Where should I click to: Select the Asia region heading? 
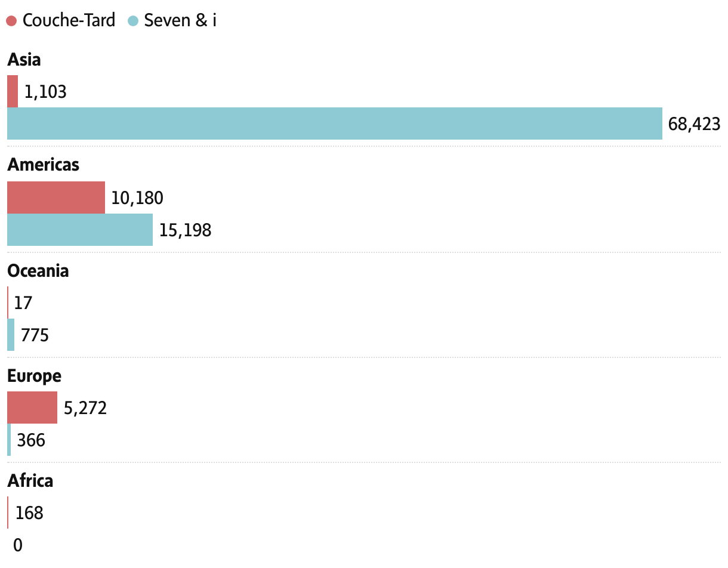tap(24, 60)
